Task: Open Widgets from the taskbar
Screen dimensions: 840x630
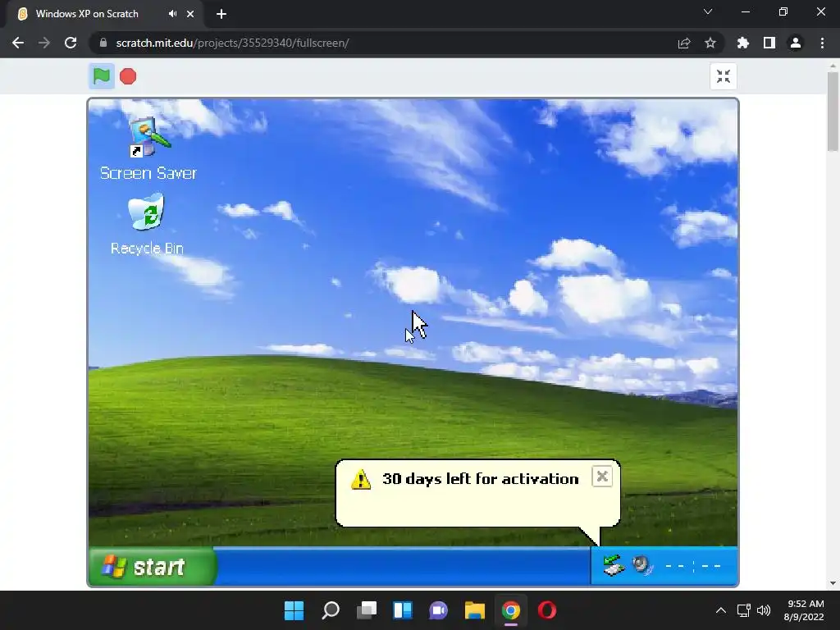Action: click(x=402, y=610)
